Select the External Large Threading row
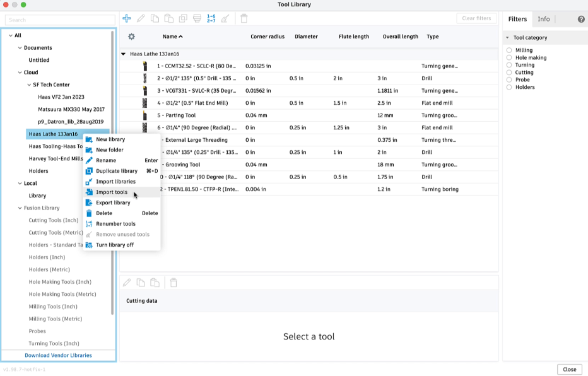 [309, 140]
